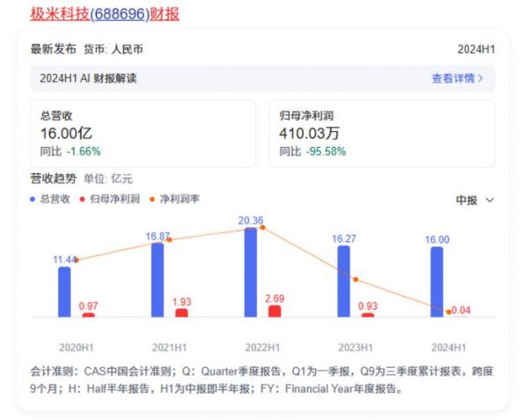Expand the 中报 report type dropdown
The height and width of the screenshot is (420, 528).
[475, 200]
